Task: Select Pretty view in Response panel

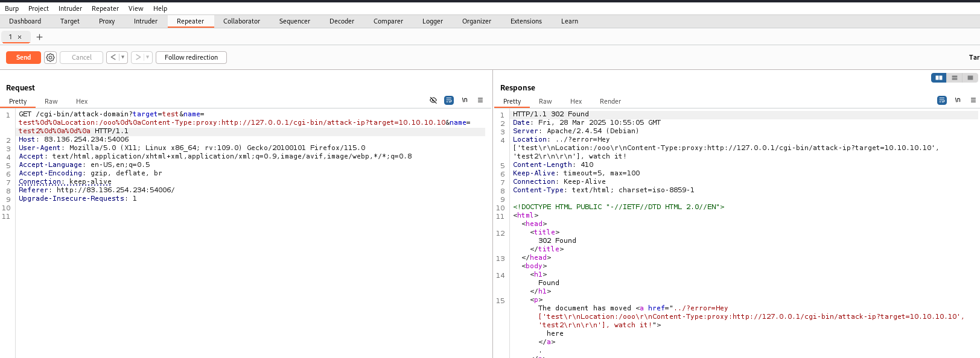Action: [512, 101]
